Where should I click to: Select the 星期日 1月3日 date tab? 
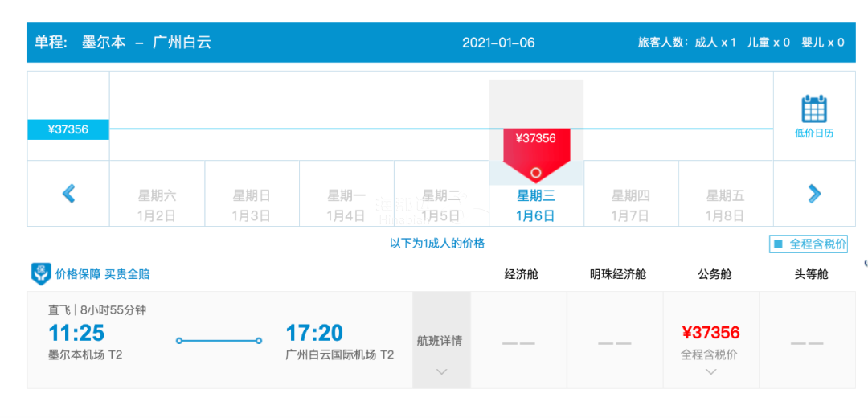coord(252,205)
